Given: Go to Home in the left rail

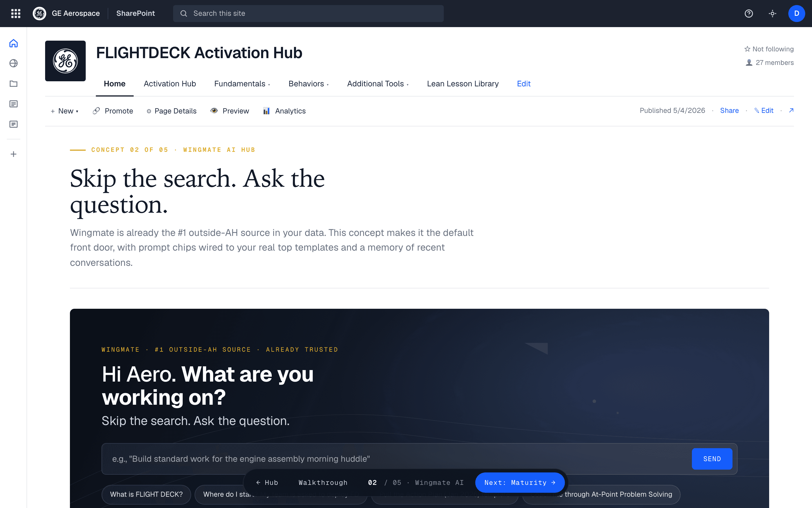Looking at the screenshot, I should pos(14,43).
